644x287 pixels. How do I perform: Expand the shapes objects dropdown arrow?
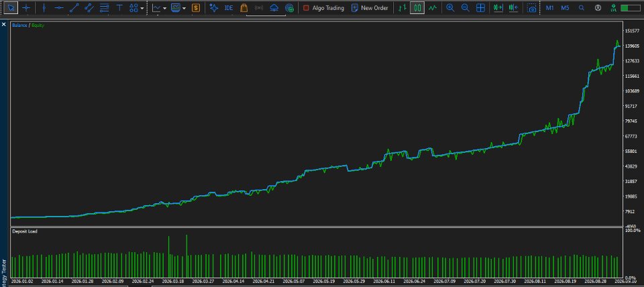142,8
